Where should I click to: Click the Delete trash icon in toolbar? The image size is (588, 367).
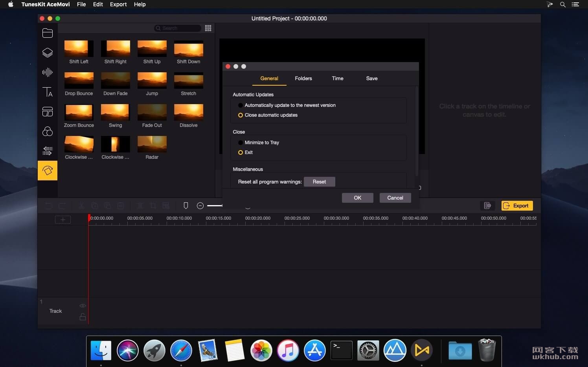click(121, 206)
